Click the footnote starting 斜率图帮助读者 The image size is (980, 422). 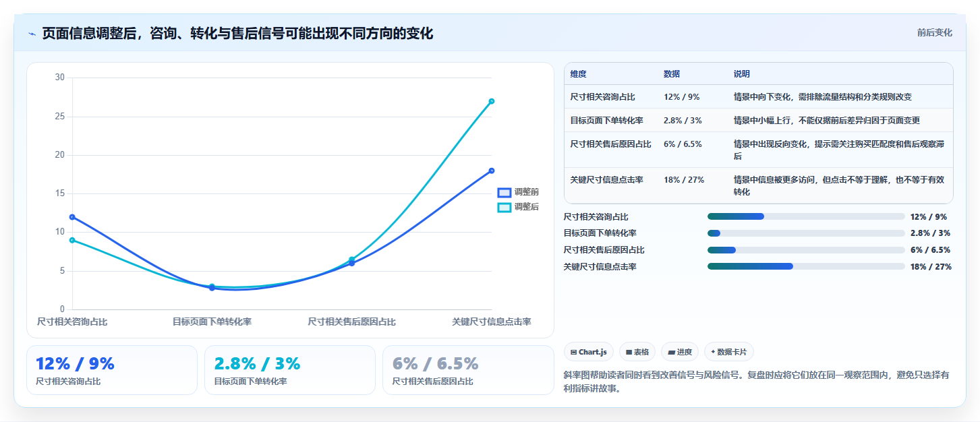757,382
